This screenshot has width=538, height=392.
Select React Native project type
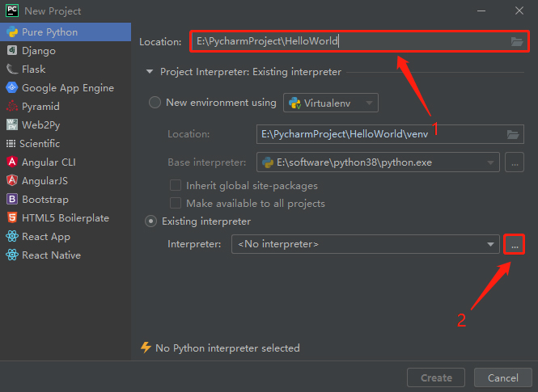pos(66,255)
